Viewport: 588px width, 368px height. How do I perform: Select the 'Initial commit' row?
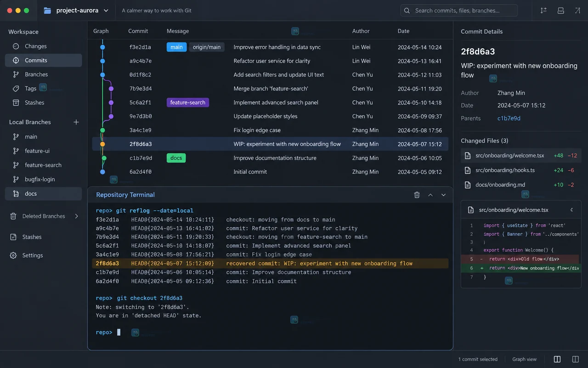270,172
